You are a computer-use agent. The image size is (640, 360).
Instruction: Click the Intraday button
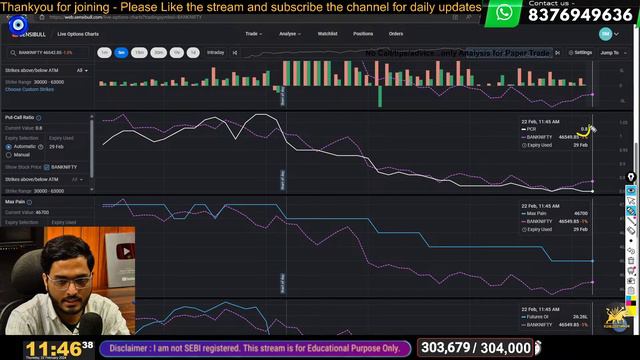click(216, 53)
